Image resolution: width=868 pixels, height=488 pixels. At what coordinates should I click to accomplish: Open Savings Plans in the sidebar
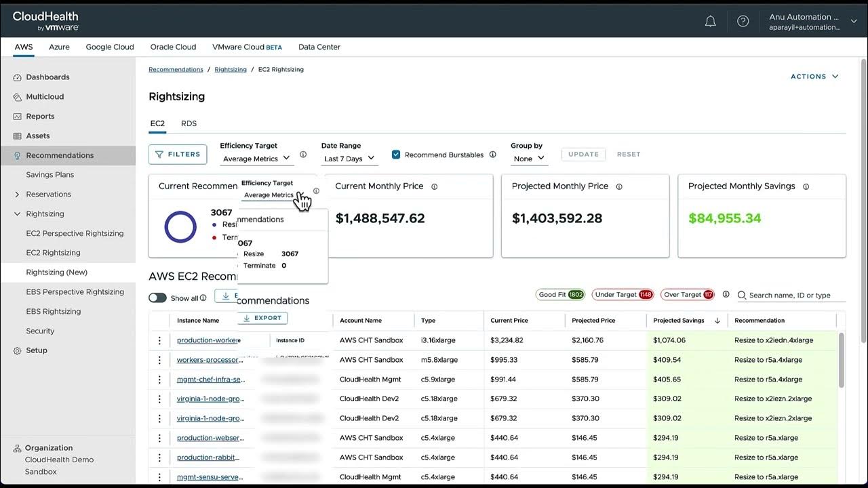[50, 175]
